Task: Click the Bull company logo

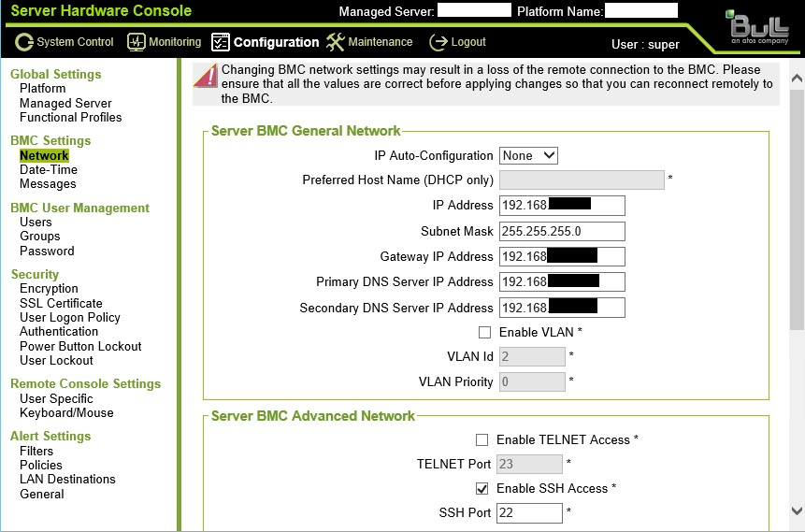Action: (x=759, y=28)
